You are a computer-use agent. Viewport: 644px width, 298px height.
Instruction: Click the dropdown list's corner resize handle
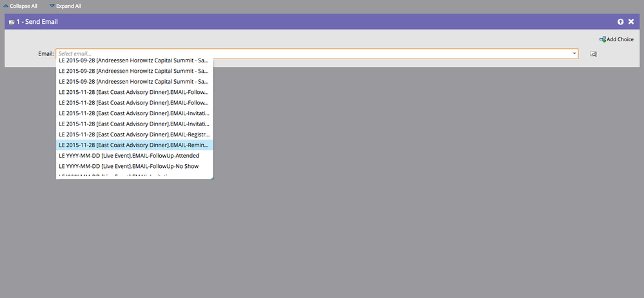click(211, 177)
